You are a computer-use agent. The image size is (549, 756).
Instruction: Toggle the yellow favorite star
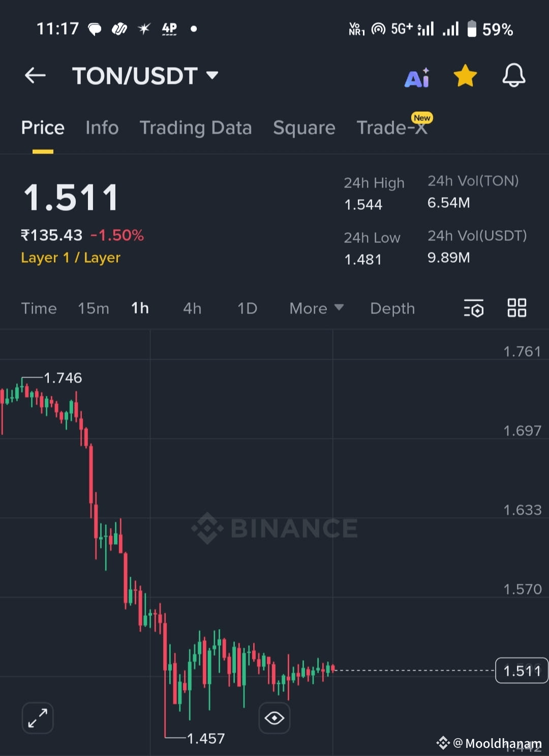(x=465, y=76)
